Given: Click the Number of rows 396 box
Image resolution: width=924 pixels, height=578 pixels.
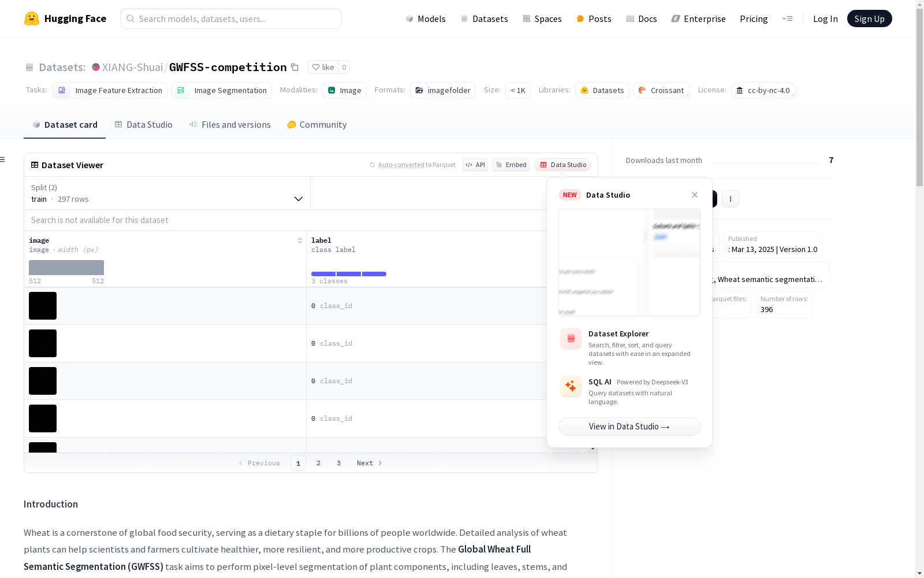Looking at the screenshot, I should [x=784, y=304].
